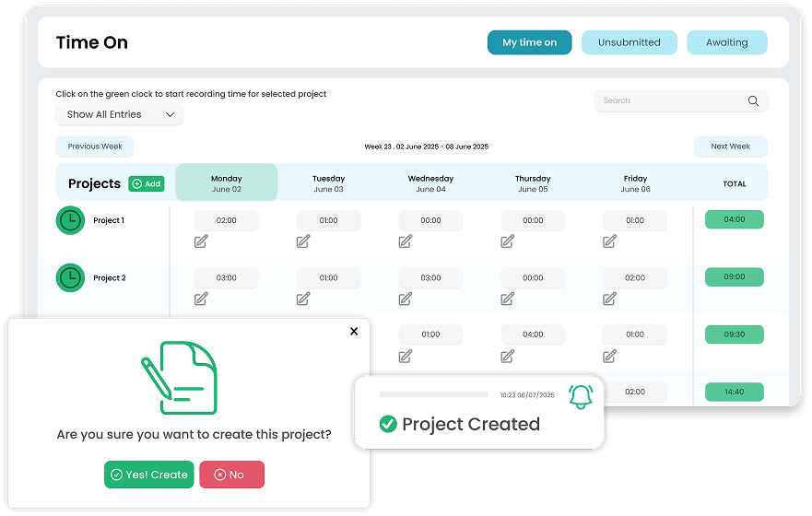812x516 pixels.
Task: Go to Next Week
Action: (730, 147)
